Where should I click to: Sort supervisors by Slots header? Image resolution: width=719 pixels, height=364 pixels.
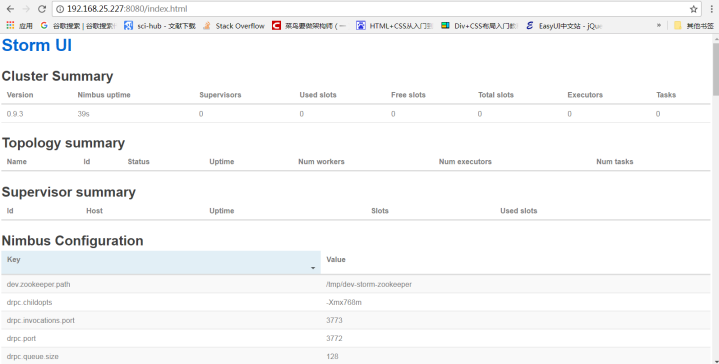tap(380, 210)
